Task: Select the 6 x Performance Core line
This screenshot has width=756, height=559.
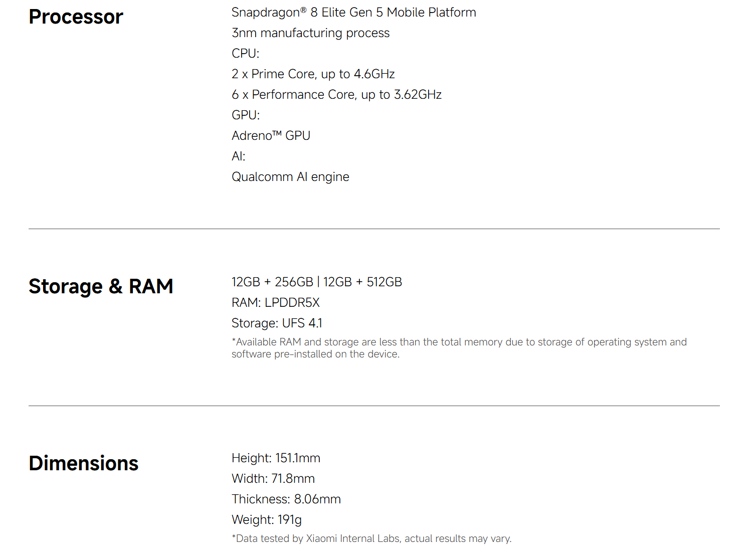Action: point(336,95)
